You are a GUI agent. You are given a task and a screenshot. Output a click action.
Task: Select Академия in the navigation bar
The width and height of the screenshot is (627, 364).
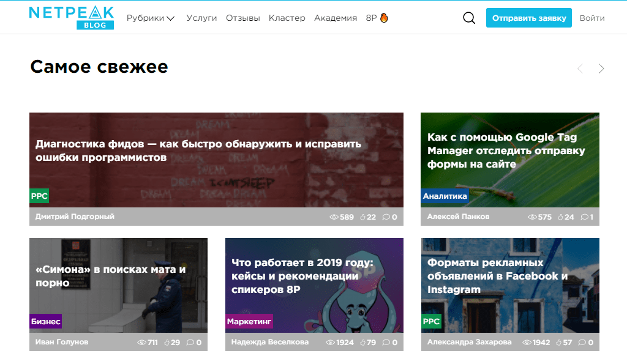(336, 18)
